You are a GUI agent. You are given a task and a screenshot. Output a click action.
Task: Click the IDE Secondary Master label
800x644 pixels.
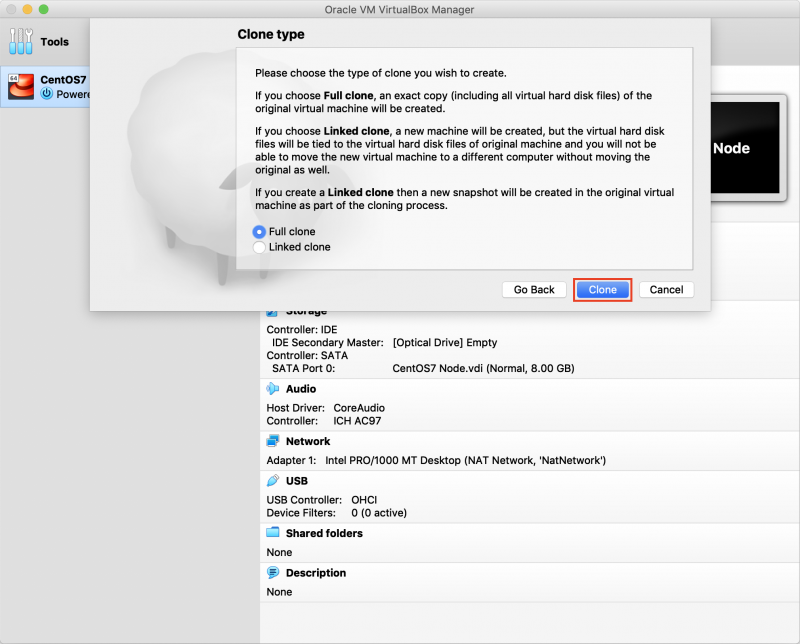(328, 342)
